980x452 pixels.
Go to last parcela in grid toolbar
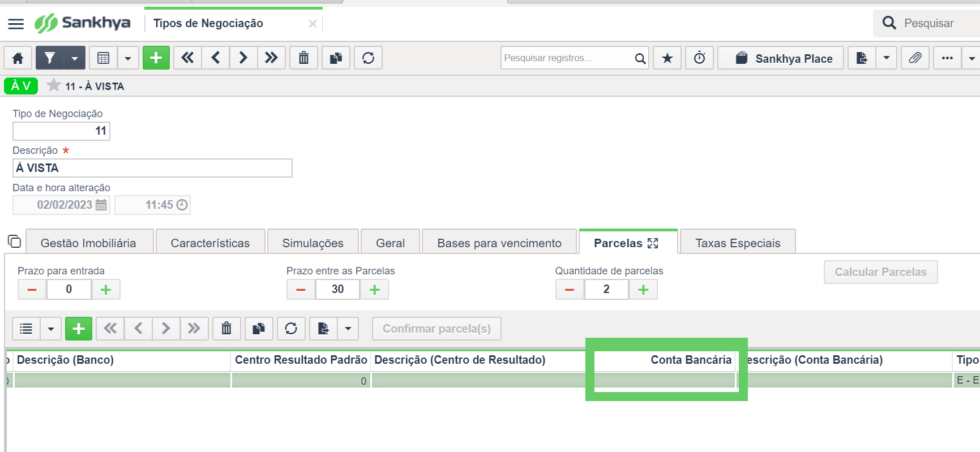[194, 329]
